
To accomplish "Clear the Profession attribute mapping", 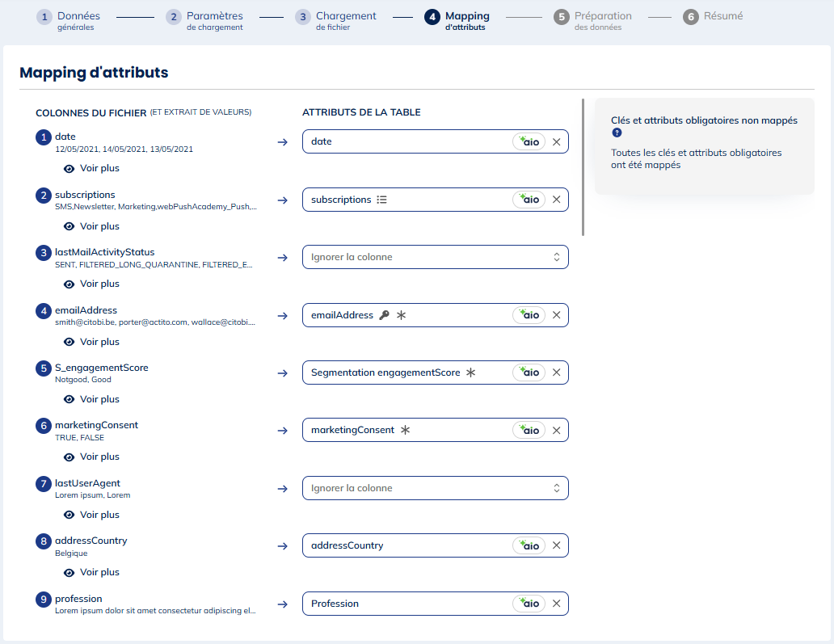I will (556, 604).
